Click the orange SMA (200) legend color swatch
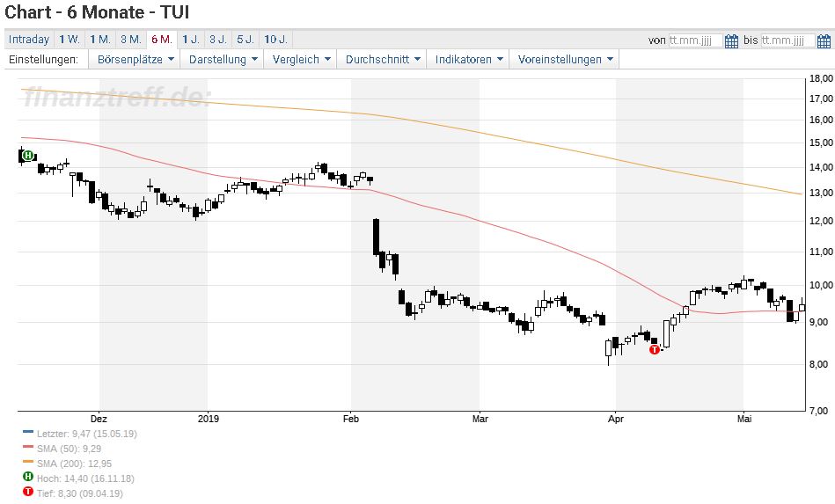 [x=28, y=462]
